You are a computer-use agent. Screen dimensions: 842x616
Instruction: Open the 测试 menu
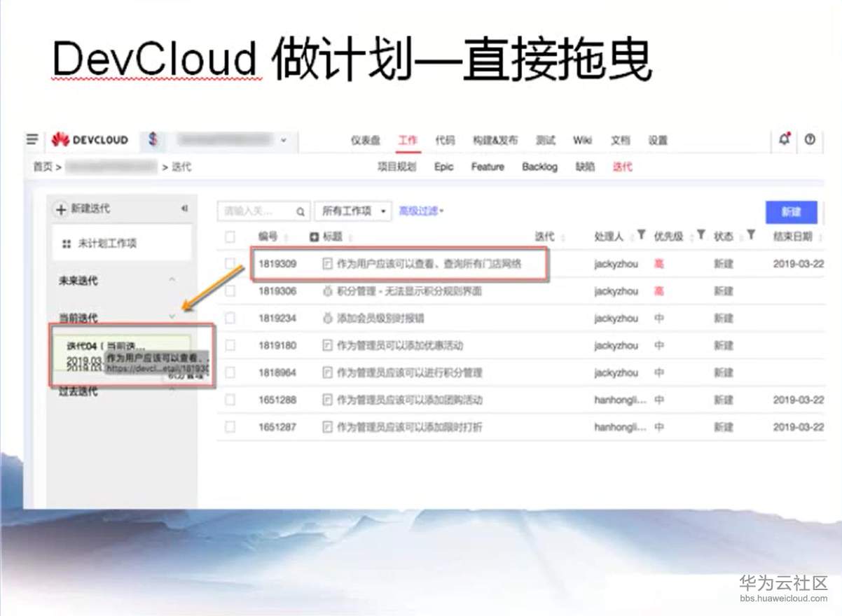point(546,140)
